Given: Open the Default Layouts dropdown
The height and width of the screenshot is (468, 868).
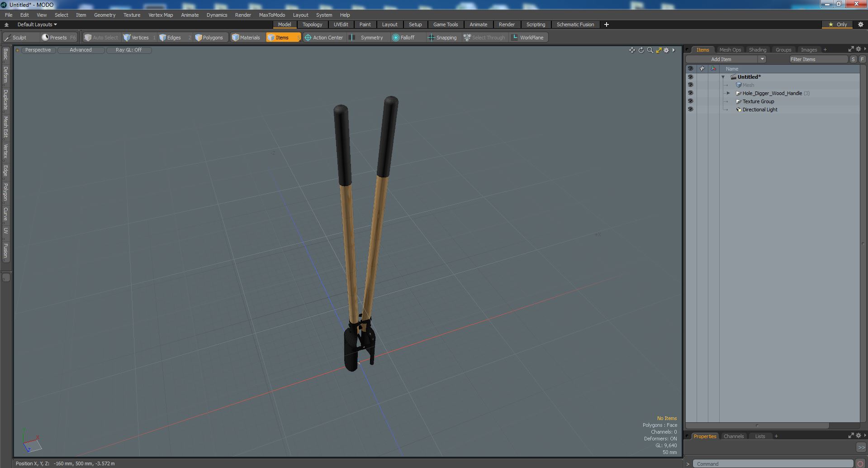Looking at the screenshot, I should coord(37,24).
